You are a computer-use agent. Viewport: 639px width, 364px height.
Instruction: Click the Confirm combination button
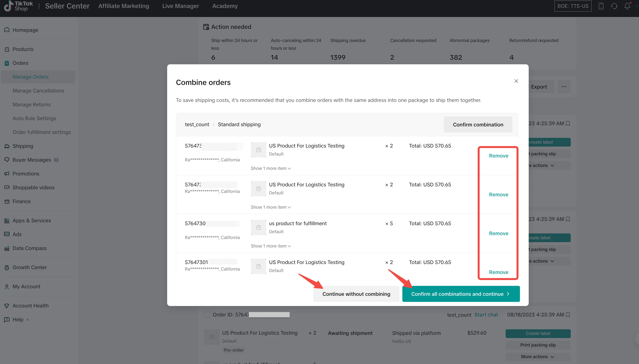[478, 124]
